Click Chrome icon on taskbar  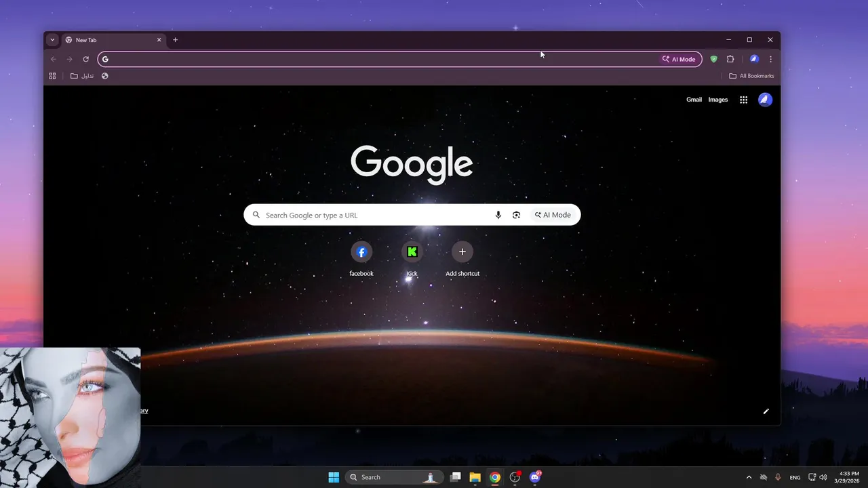(x=495, y=477)
